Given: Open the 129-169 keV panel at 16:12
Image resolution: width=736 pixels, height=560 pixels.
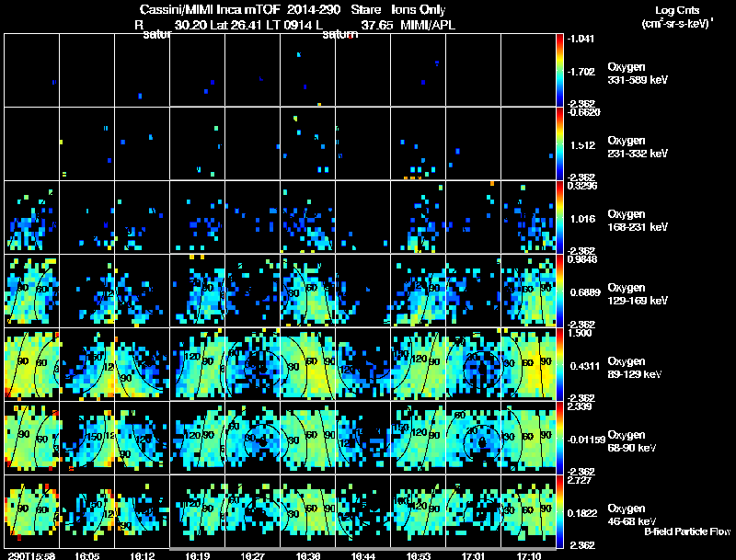Looking at the screenshot, I should click(x=143, y=291).
